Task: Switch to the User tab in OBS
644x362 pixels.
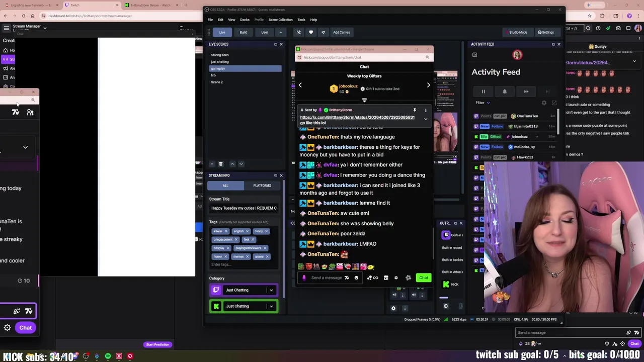Action: pos(265,32)
